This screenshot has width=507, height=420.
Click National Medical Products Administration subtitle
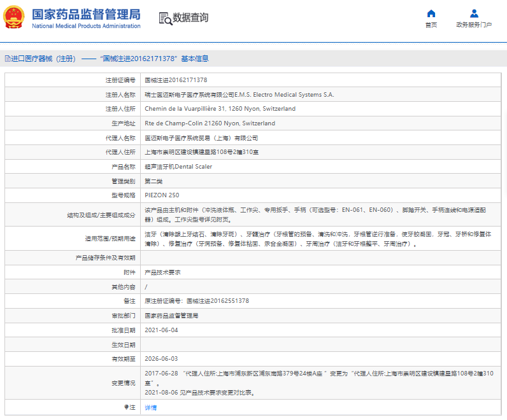[86, 26]
